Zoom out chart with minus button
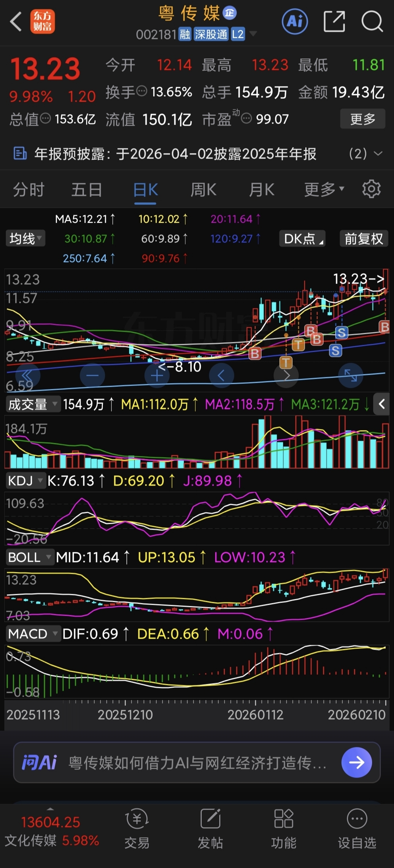The width and height of the screenshot is (394, 868). [92, 375]
